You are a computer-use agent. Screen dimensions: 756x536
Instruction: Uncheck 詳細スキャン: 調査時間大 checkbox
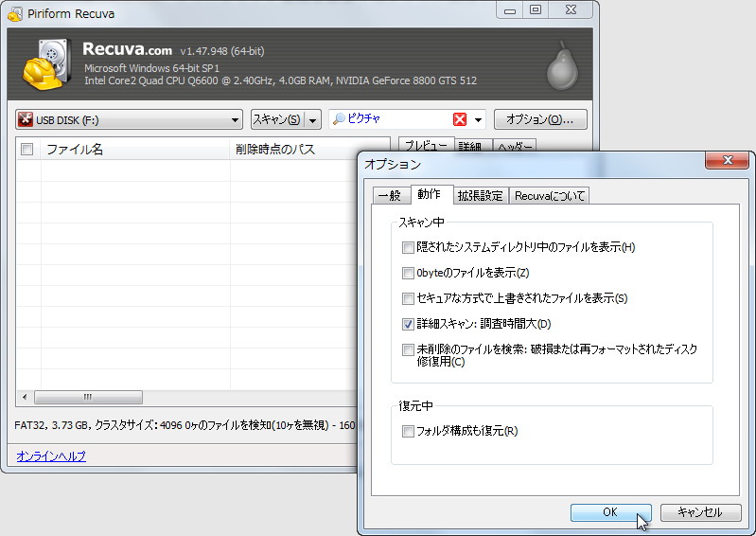click(408, 324)
